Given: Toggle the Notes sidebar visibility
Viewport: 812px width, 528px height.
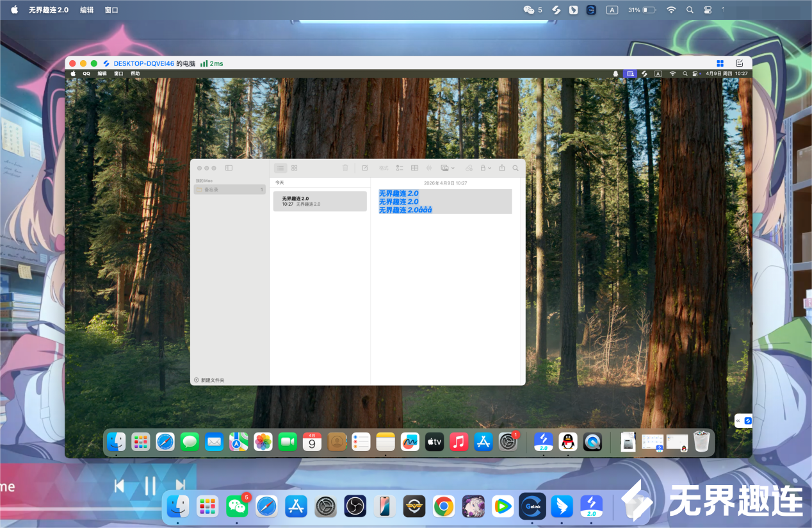Looking at the screenshot, I should click(x=229, y=168).
